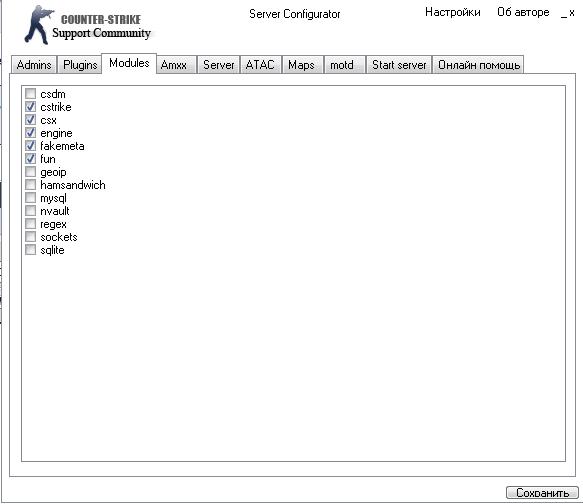Uncheck the cstrike module
Screen dimensions: 583x504
pos(30,107)
